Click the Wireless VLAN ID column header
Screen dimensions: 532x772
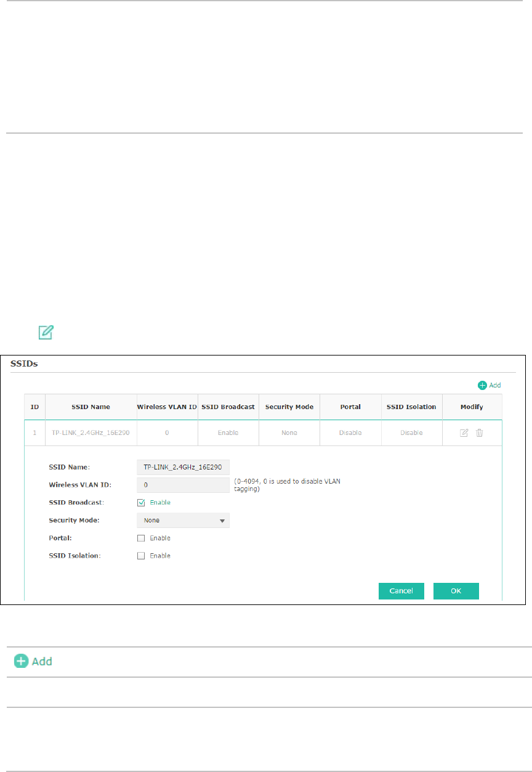coord(167,407)
